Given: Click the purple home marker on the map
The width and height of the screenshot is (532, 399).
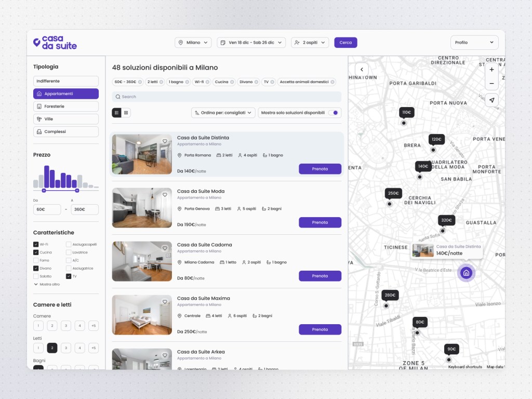Looking at the screenshot, I should (466, 273).
